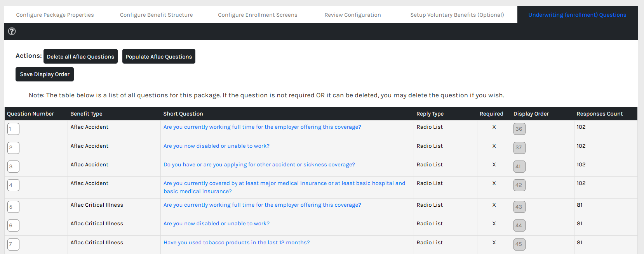Open major medical insurance coverage question link

tap(284, 183)
